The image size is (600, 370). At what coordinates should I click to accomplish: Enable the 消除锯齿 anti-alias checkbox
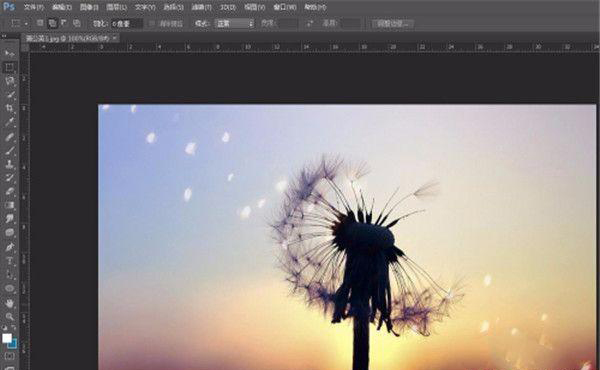pyautogui.click(x=152, y=24)
